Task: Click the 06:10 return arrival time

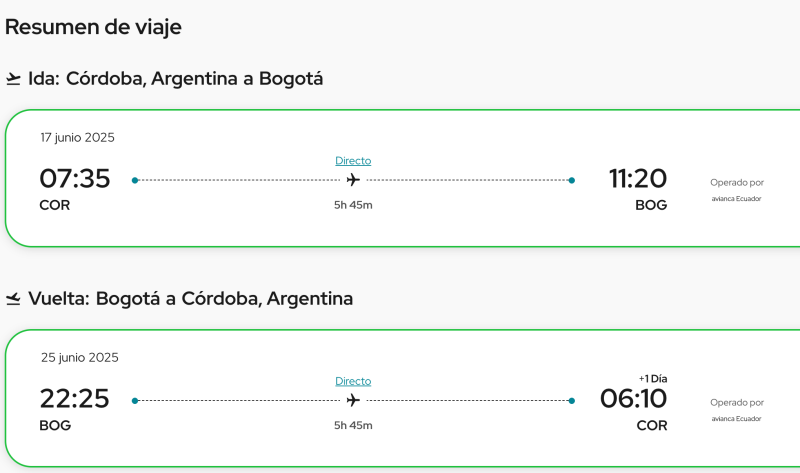Action: pos(633,399)
